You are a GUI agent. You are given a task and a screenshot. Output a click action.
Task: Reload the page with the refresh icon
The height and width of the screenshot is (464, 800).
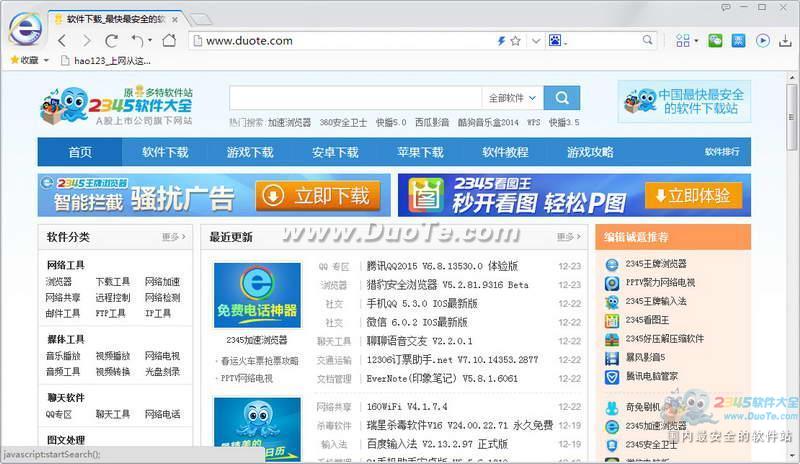pos(112,40)
